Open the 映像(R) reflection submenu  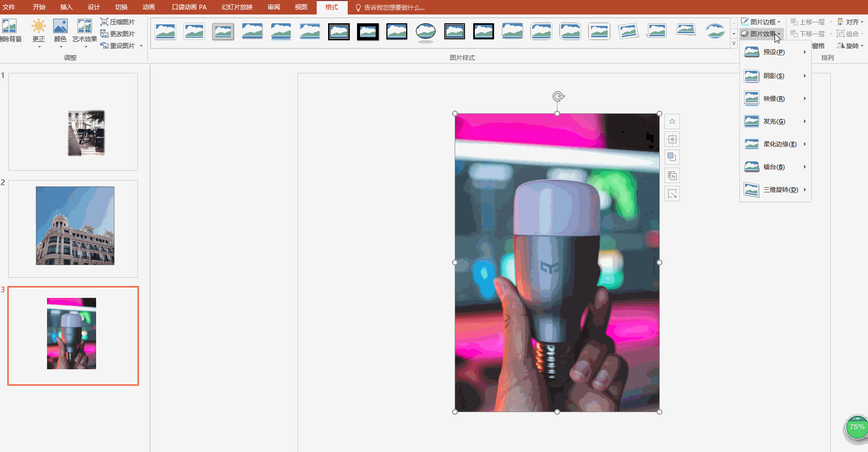[776, 98]
